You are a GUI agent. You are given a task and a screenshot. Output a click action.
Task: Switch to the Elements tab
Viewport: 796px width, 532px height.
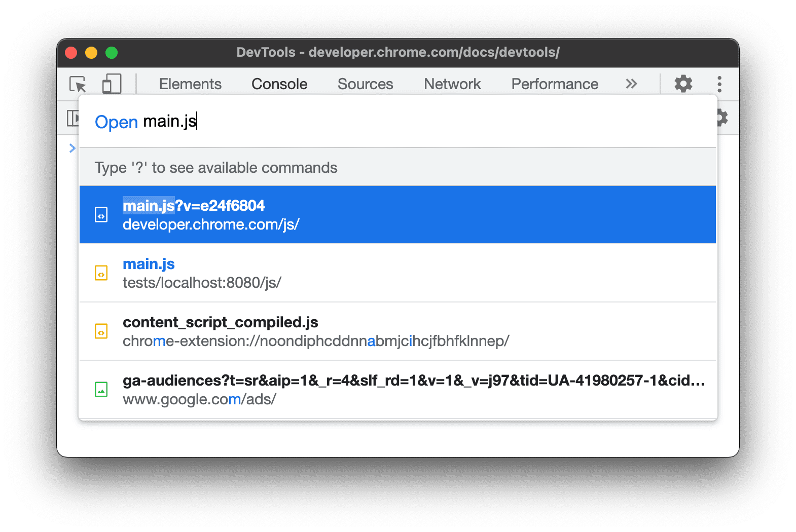(190, 84)
